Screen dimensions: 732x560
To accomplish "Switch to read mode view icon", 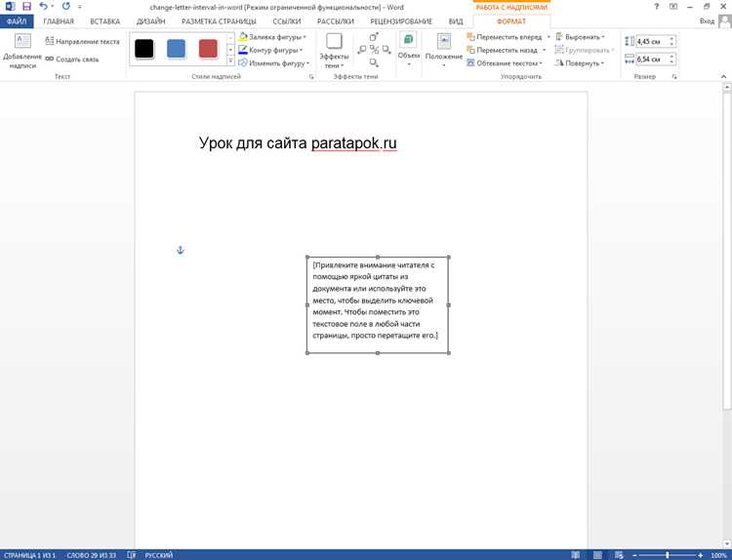I will tap(576, 555).
